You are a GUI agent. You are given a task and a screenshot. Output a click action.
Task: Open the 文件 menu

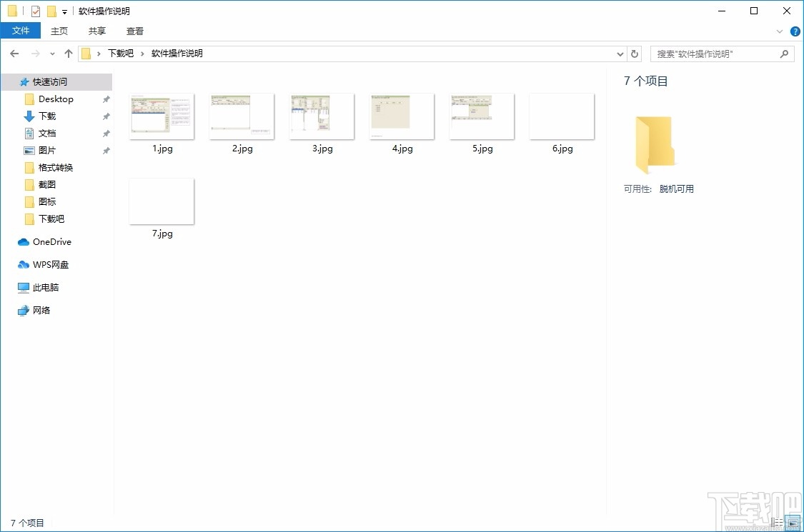(21, 31)
